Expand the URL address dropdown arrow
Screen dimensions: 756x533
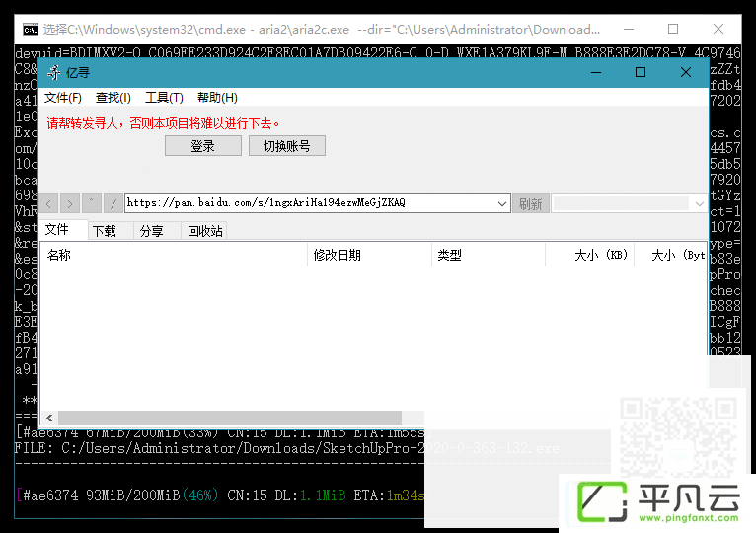tap(502, 204)
